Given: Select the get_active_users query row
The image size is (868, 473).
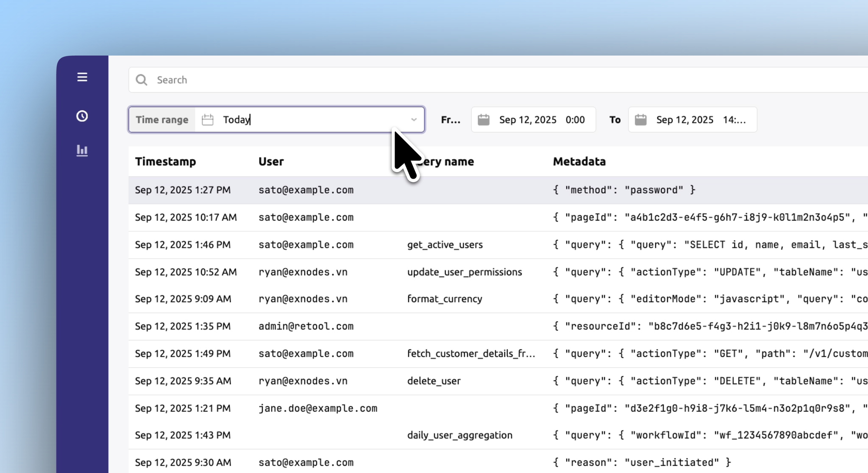Looking at the screenshot, I should [x=444, y=245].
